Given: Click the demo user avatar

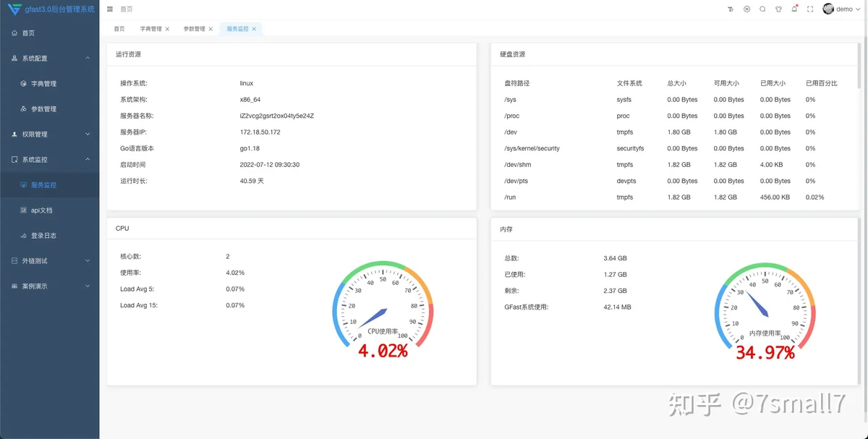Looking at the screenshot, I should pos(828,9).
